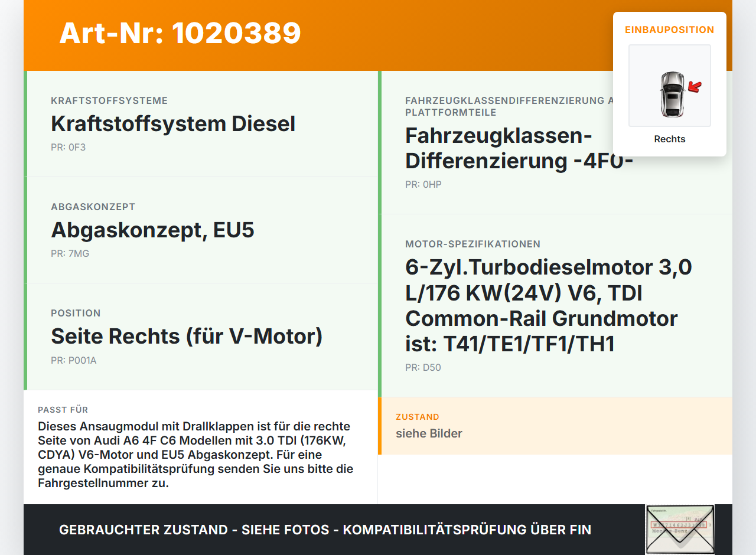Select Fahrzeugklassen-Differenzierung -4F0- heading
756x555 pixels.
pyautogui.click(x=519, y=148)
